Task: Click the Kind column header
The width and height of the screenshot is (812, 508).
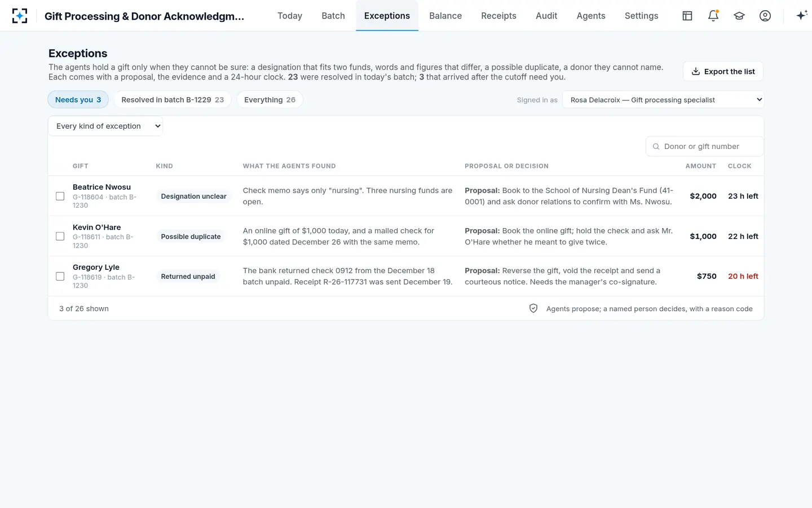Action: (165, 166)
